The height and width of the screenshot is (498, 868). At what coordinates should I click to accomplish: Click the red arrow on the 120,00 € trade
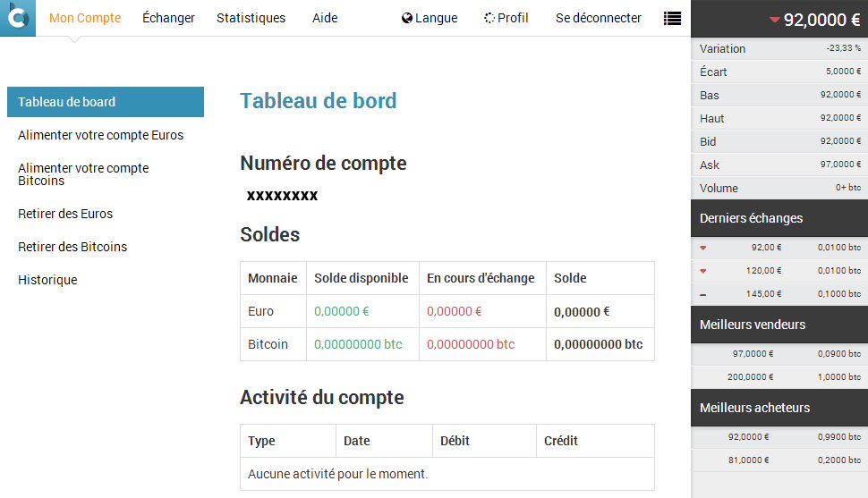(x=703, y=271)
